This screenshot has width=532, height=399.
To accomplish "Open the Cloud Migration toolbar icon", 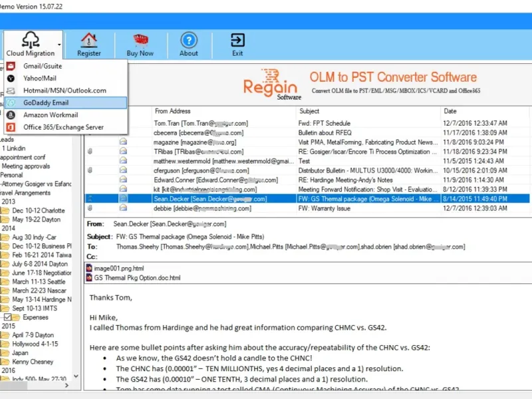I will tap(31, 40).
